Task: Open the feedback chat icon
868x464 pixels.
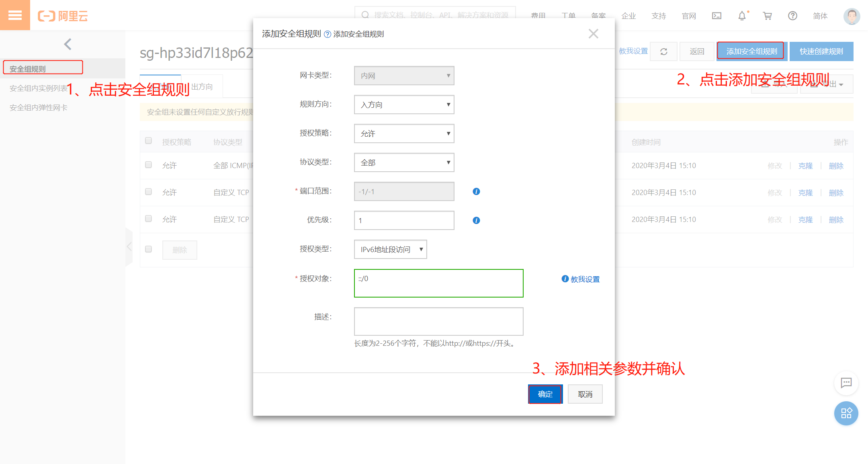Action: point(846,384)
